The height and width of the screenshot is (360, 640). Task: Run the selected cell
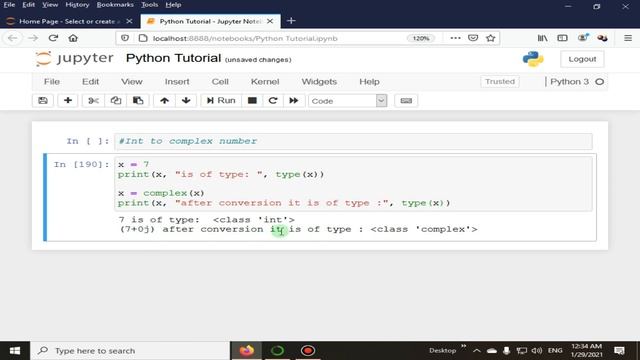pyautogui.click(x=221, y=100)
